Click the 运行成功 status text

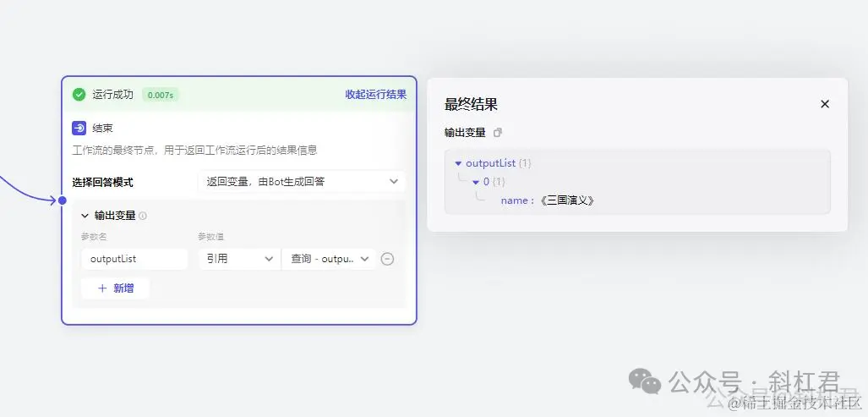tap(113, 95)
